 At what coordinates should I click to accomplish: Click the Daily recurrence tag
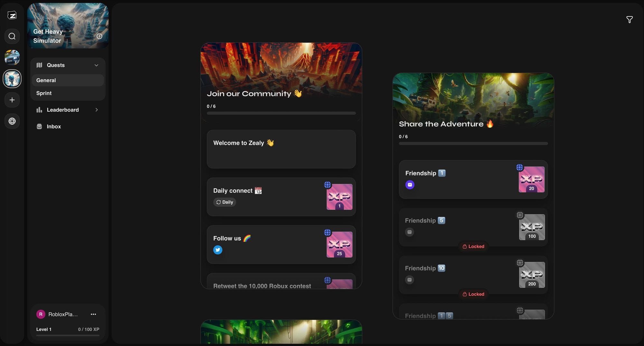click(225, 202)
